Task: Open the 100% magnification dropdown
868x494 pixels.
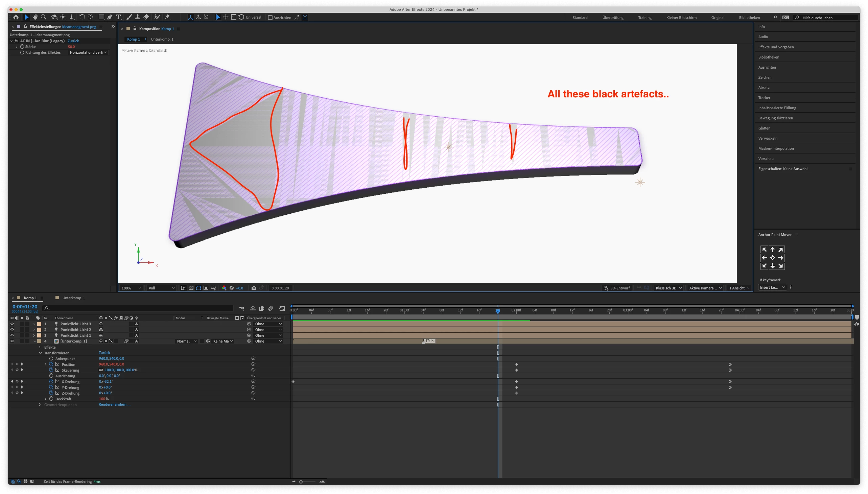Action: (x=132, y=288)
